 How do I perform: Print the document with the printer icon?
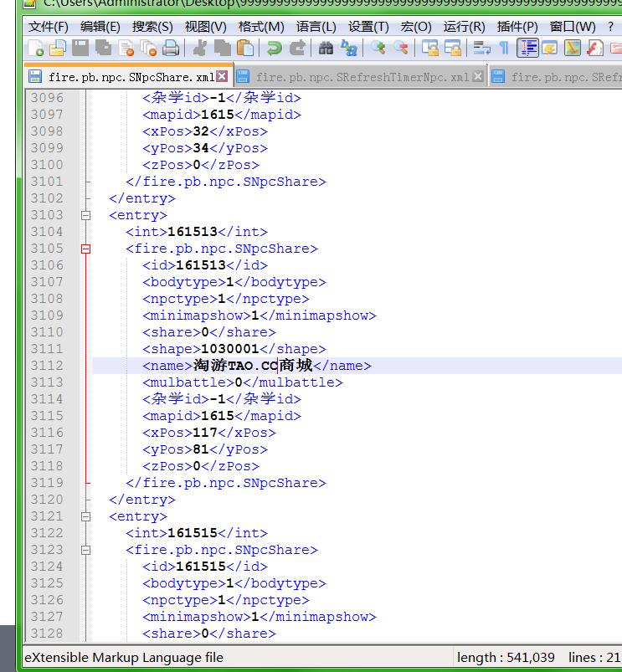pyautogui.click(x=171, y=48)
